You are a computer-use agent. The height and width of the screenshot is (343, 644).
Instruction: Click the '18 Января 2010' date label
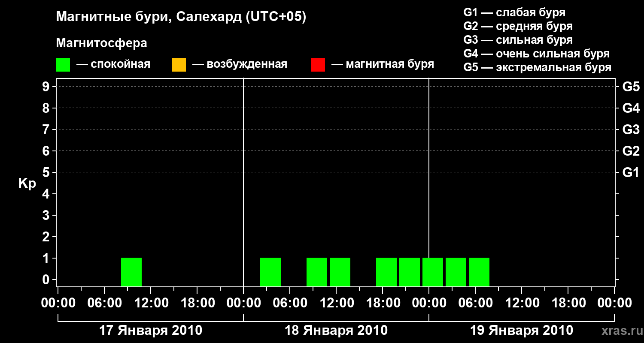pyautogui.click(x=336, y=331)
